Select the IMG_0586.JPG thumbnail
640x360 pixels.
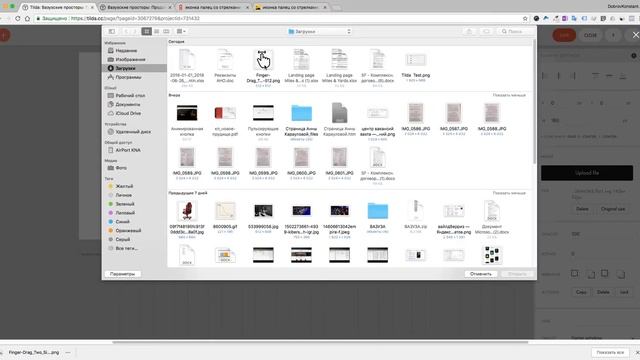pyautogui.click(x=416, y=113)
